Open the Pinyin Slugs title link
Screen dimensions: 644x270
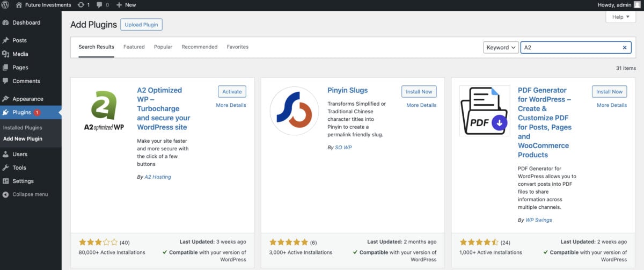[348, 91]
